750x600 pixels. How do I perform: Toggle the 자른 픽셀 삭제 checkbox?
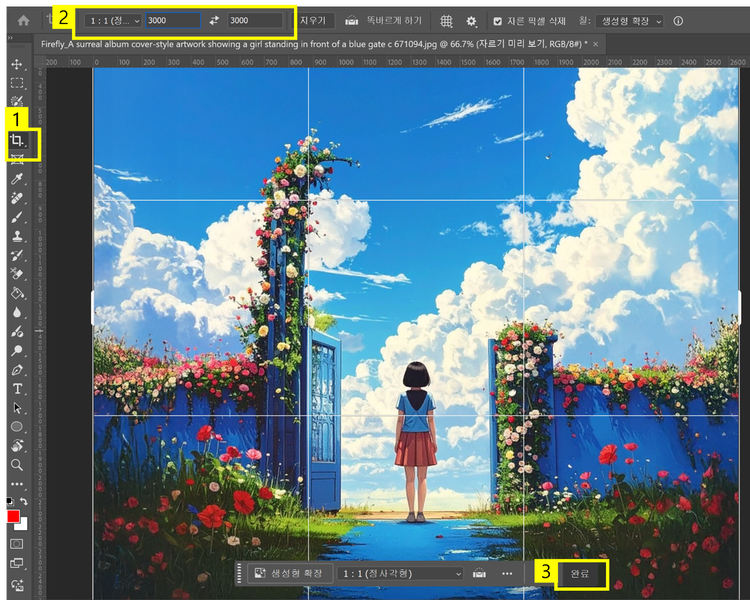(x=498, y=21)
